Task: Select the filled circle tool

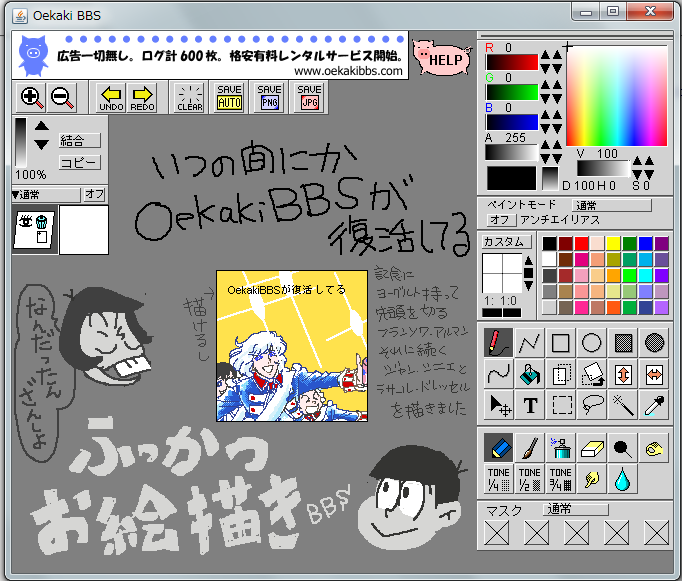Action: [x=654, y=343]
